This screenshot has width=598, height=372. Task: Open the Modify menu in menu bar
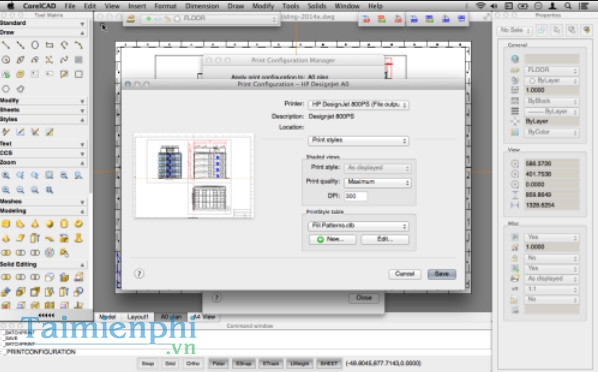(x=263, y=6)
